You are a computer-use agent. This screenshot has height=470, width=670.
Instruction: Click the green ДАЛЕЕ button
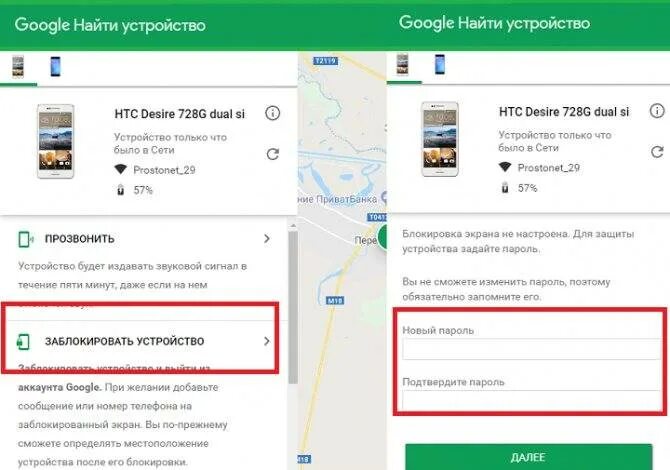click(529, 457)
